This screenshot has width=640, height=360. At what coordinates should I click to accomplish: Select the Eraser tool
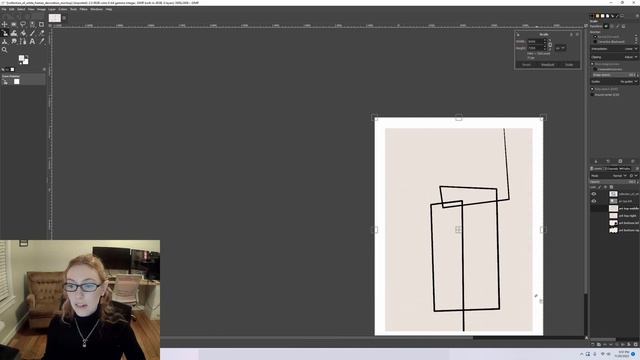pyautogui.click(x=41, y=33)
